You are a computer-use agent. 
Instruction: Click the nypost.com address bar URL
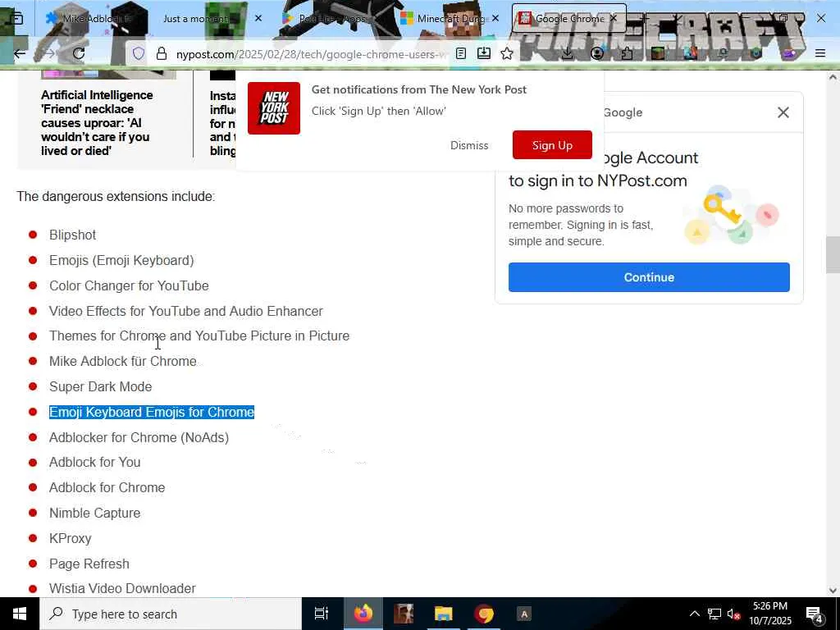[311, 54]
